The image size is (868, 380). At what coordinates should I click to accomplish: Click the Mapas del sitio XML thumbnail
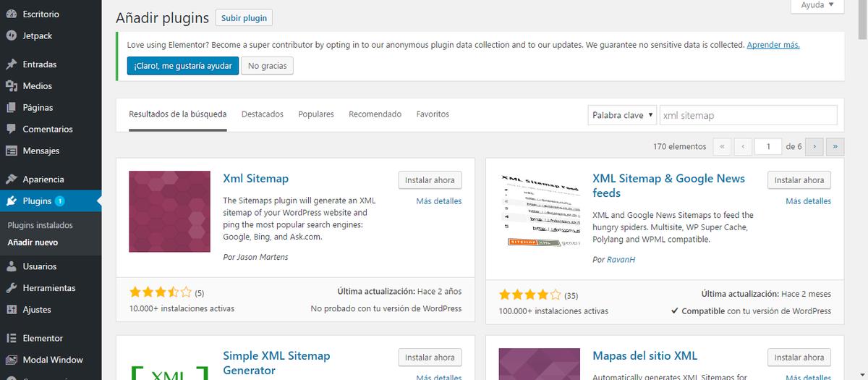coord(539,364)
